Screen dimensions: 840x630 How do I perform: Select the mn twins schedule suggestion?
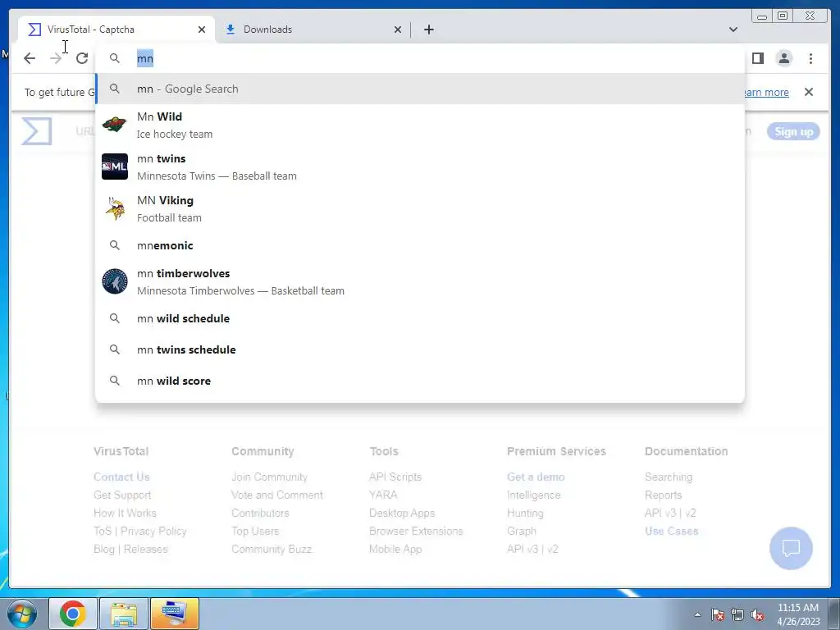[419, 349]
